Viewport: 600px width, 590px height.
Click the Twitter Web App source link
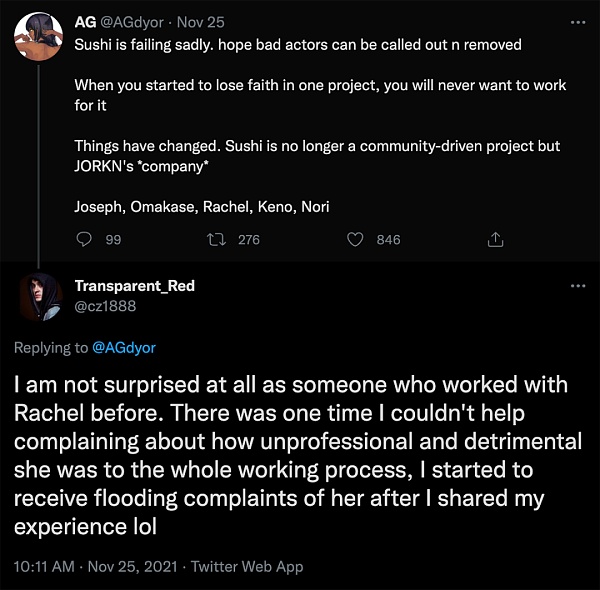tap(247, 567)
